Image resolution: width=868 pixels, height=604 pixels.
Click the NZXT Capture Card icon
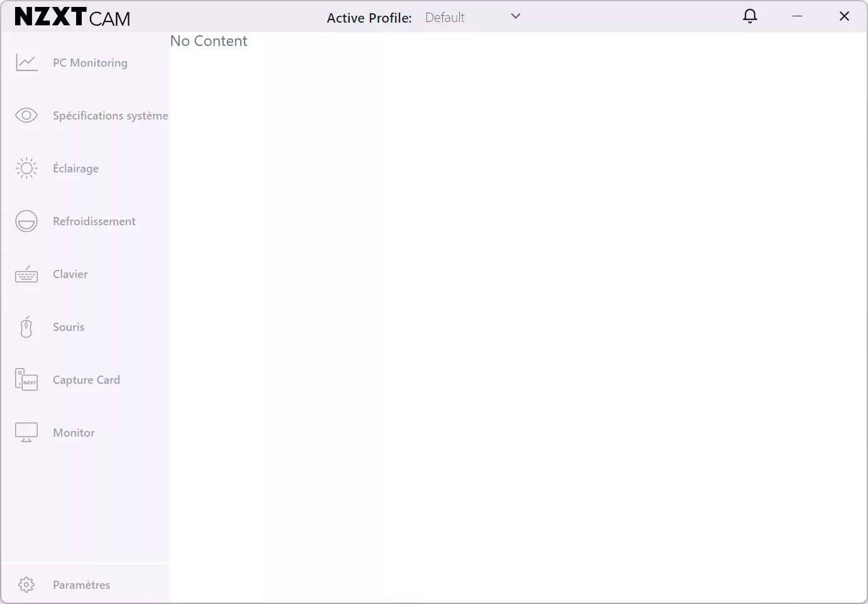click(x=26, y=380)
